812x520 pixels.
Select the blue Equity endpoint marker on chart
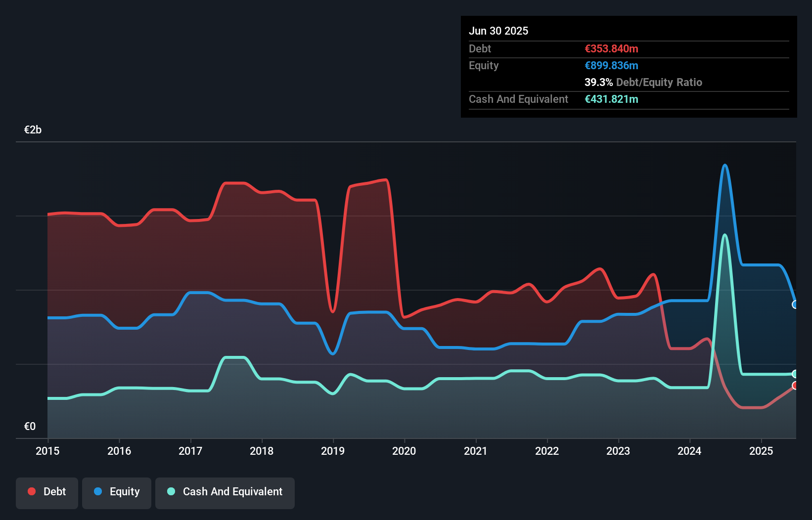point(795,304)
